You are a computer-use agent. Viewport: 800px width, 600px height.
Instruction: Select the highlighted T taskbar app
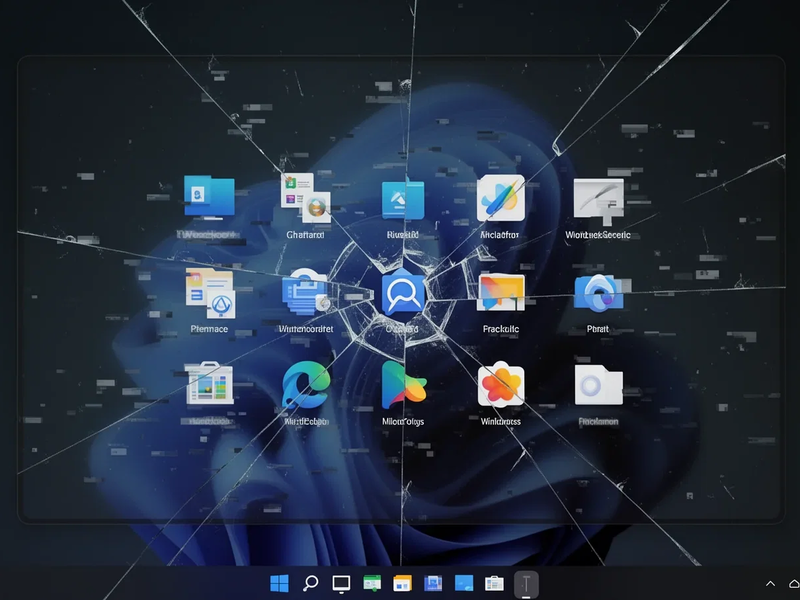(526, 584)
